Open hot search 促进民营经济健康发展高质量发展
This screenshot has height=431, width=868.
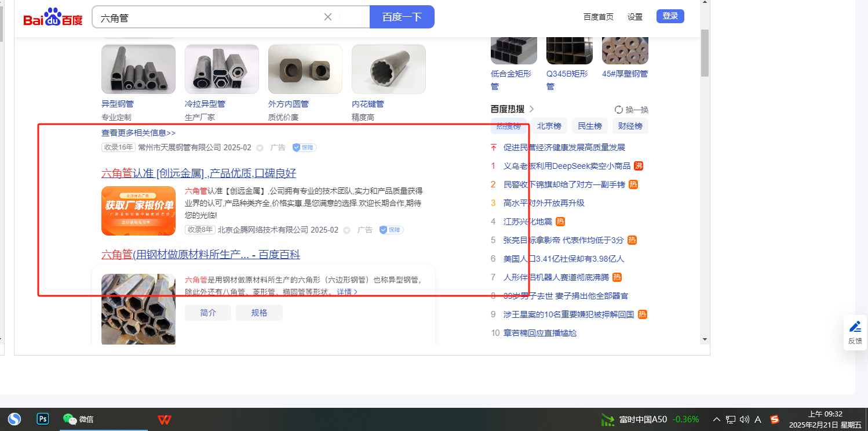pyautogui.click(x=564, y=147)
